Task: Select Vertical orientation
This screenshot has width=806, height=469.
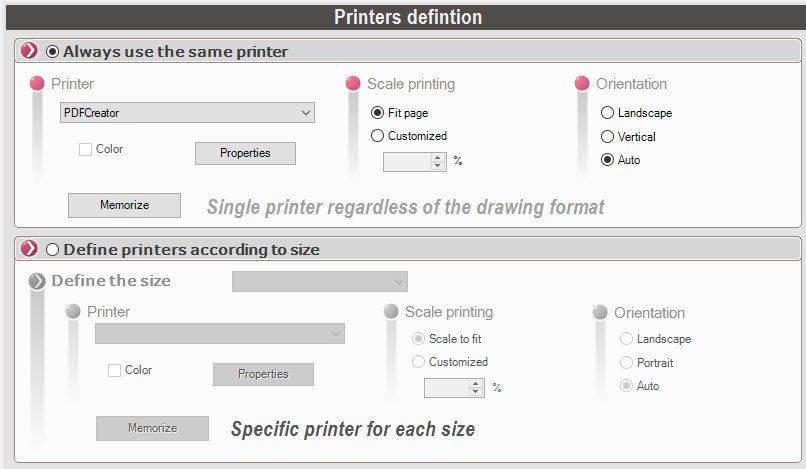Action: (607, 137)
